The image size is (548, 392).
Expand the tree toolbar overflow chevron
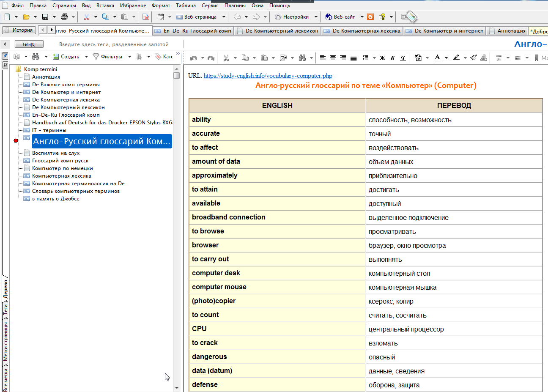178,54
